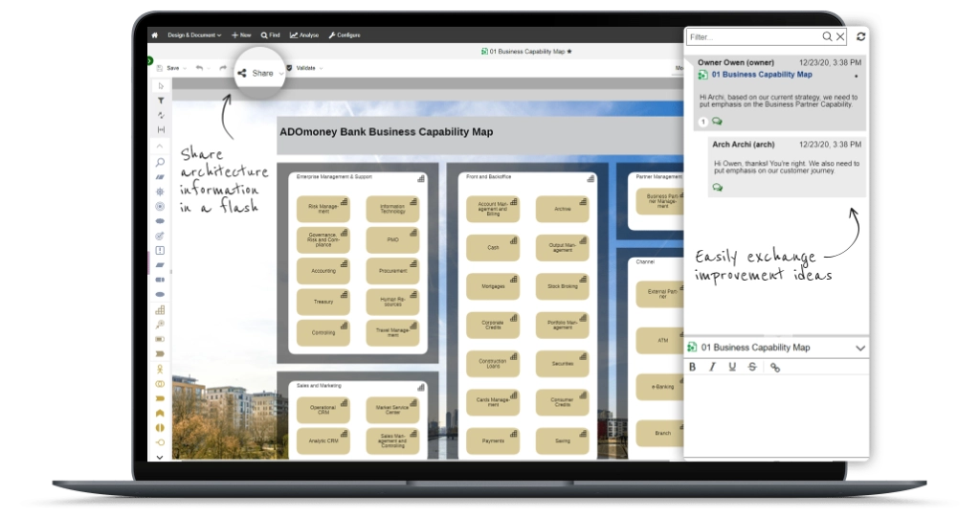The height and width of the screenshot is (519, 980).
Task: Click the Undo arrow icon
Action: (x=199, y=68)
